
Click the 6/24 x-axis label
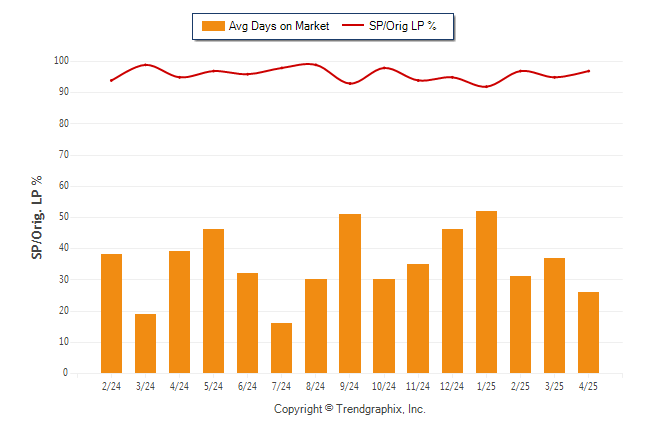point(247,386)
